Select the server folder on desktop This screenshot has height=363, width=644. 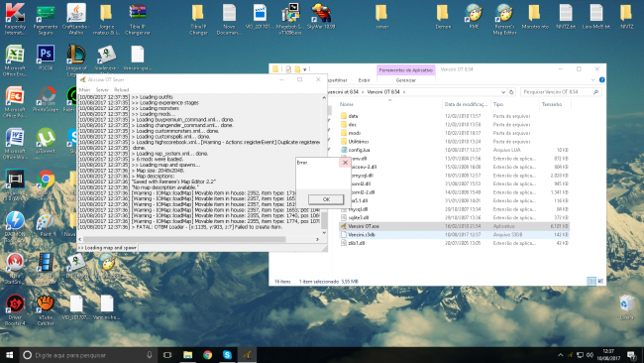click(x=381, y=17)
